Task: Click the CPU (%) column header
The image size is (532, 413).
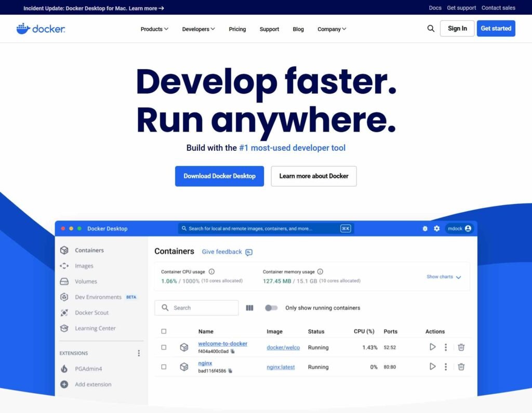Action: pyautogui.click(x=364, y=331)
